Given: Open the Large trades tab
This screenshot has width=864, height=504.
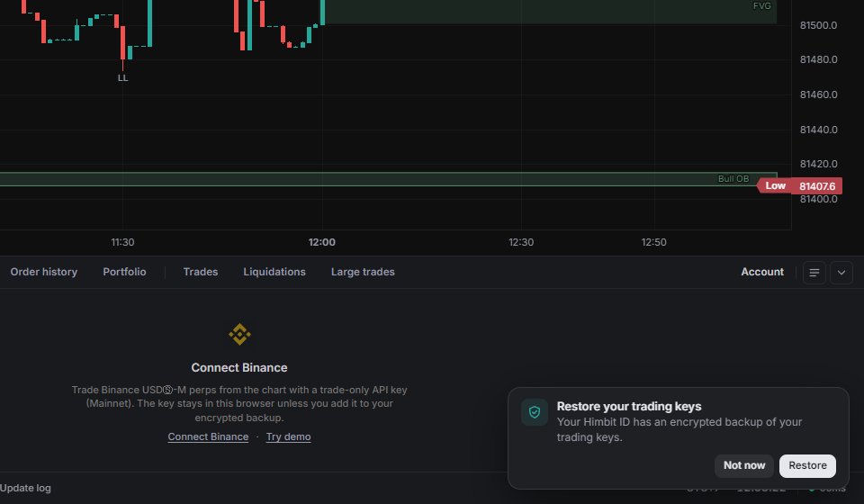Looking at the screenshot, I should click(x=363, y=272).
